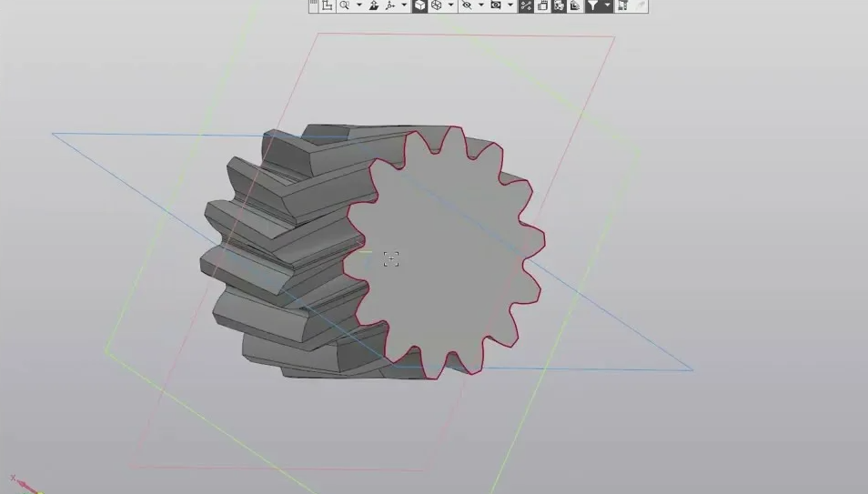Select the zoom magnifier tool
The height and width of the screenshot is (494, 868).
click(x=345, y=5)
